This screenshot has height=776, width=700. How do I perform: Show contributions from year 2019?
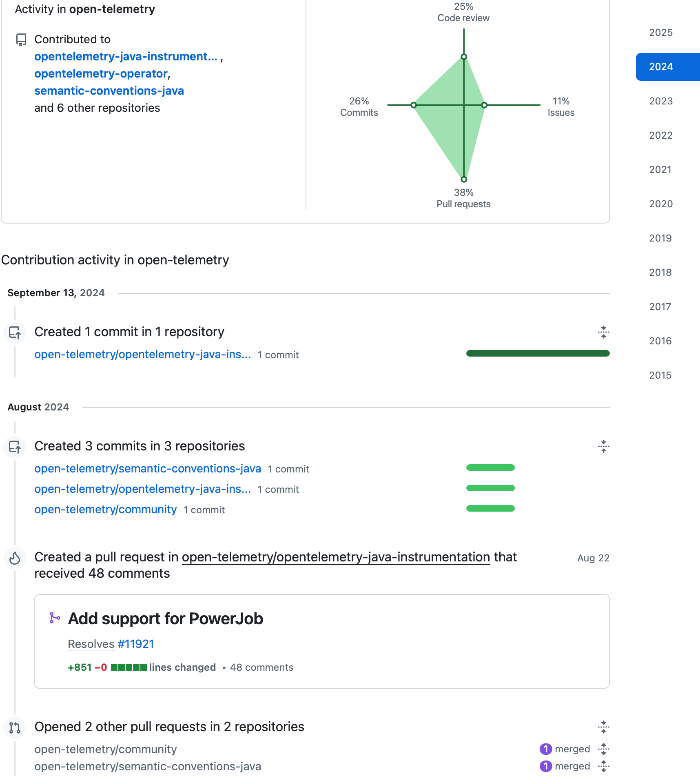[660, 238]
